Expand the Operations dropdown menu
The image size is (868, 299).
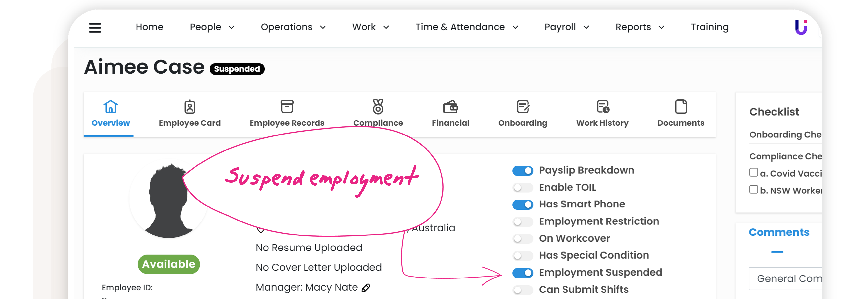(293, 27)
